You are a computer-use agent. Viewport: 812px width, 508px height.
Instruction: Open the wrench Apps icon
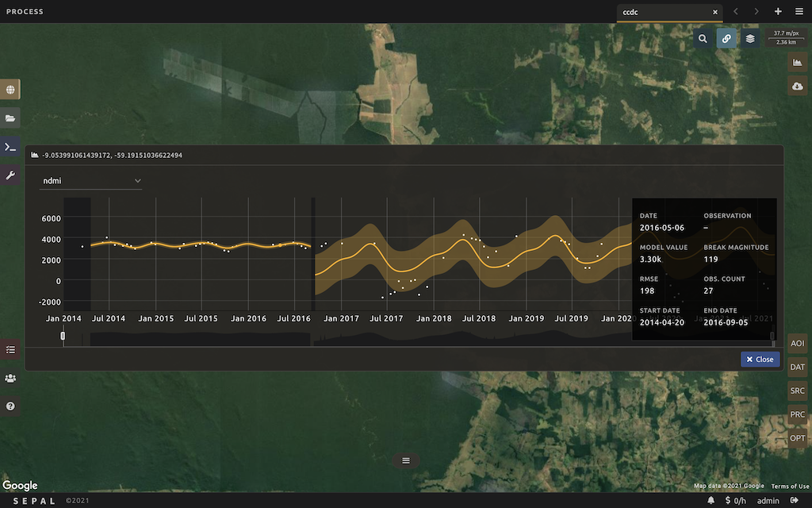pos(10,175)
